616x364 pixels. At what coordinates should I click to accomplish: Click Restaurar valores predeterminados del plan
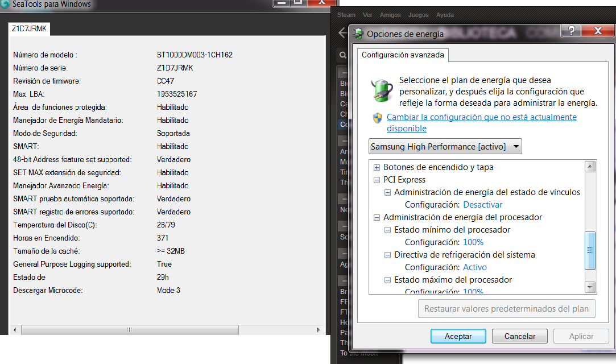pos(506,309)
